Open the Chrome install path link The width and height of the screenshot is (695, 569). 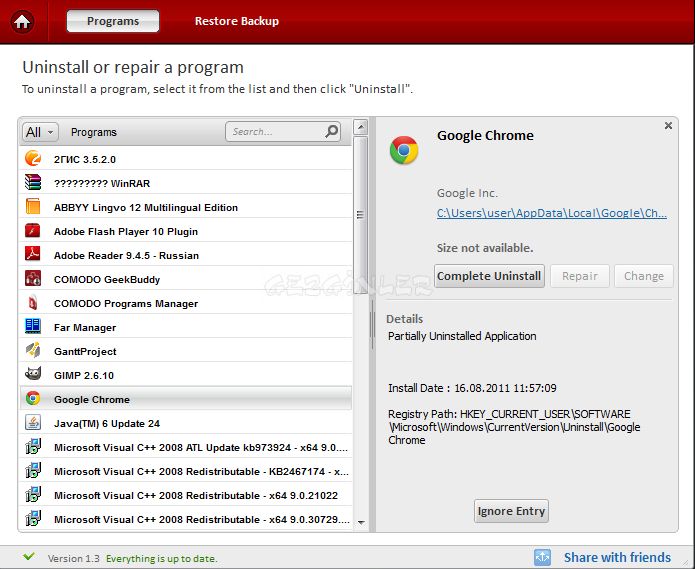click(x=552, y=213)
